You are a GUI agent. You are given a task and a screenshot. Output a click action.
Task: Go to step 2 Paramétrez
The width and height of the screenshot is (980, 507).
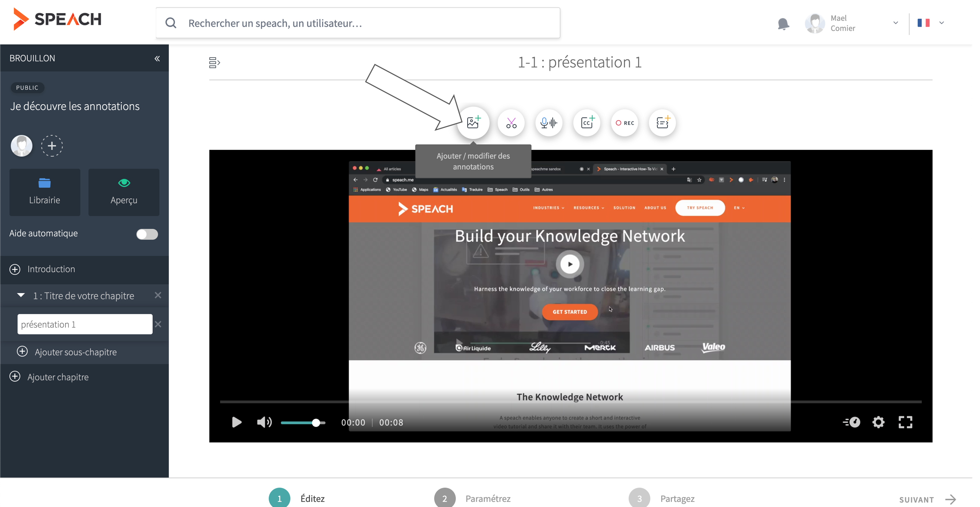point(472,498)
